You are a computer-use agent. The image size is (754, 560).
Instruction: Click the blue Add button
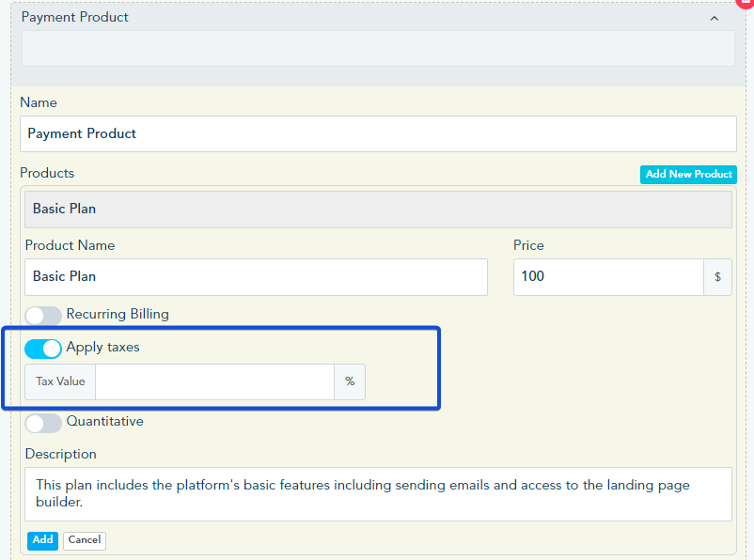[42, 540]
